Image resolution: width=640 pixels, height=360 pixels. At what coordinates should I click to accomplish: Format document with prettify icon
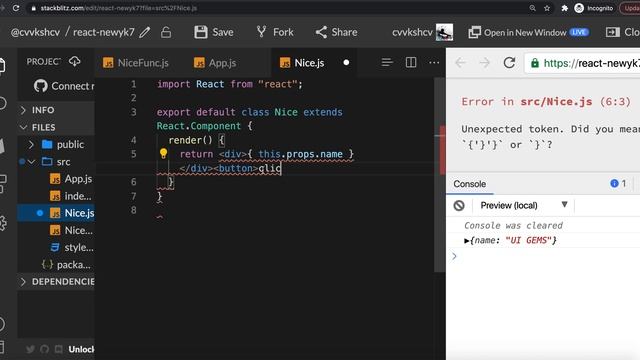(387, 62)
